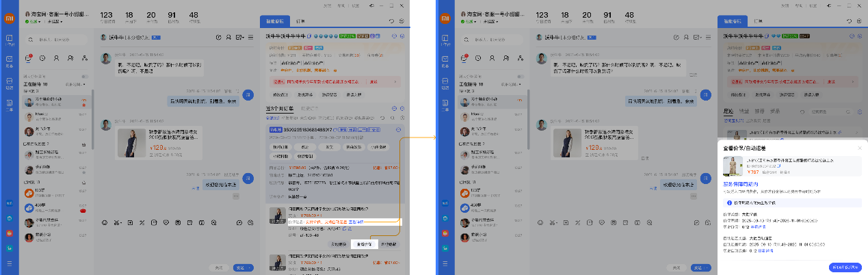Click refresh icon in 近3个月订单 header, left window
Image resolution: width=868 pixels, height=275 pixels.
382,118
